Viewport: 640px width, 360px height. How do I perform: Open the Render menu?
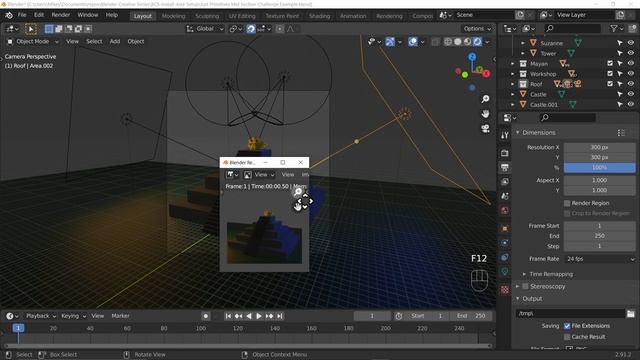click(x=60, y=15)
